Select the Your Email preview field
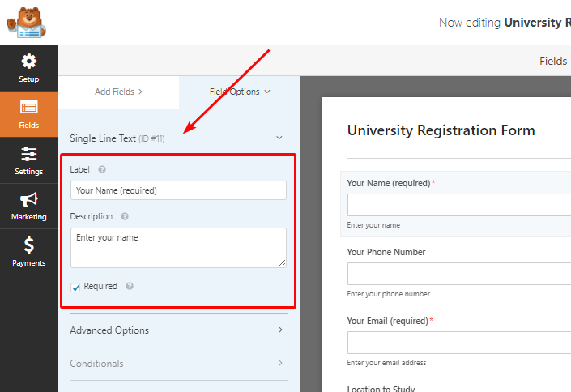This screenshot has width=571, height=392. click(x=458, y=342)
